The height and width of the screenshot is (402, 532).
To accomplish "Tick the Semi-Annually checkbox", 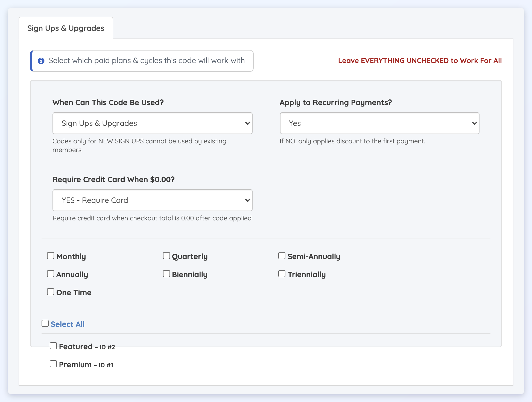I will click(282, 256).
